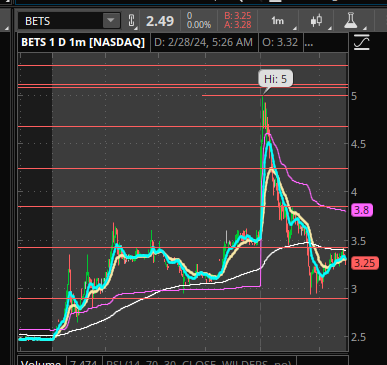Click the Hi: 5 price bubble
The width and height of the screenshot is (387, 365).
coord(275,79)
